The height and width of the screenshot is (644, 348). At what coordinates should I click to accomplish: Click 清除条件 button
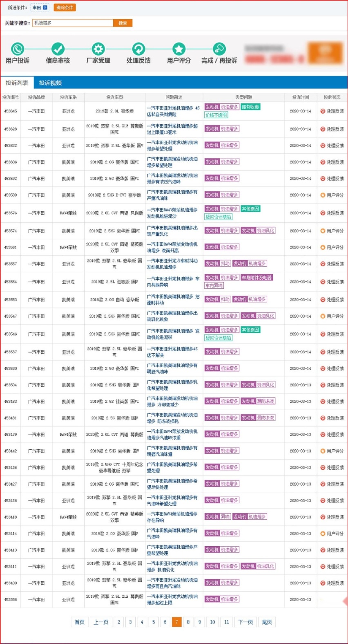click(65, 7)
